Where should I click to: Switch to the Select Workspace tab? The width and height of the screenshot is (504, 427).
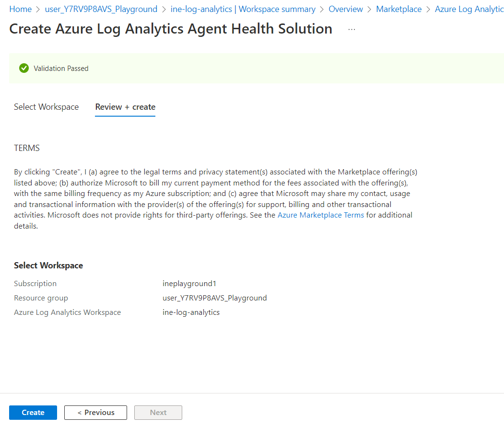46,107
